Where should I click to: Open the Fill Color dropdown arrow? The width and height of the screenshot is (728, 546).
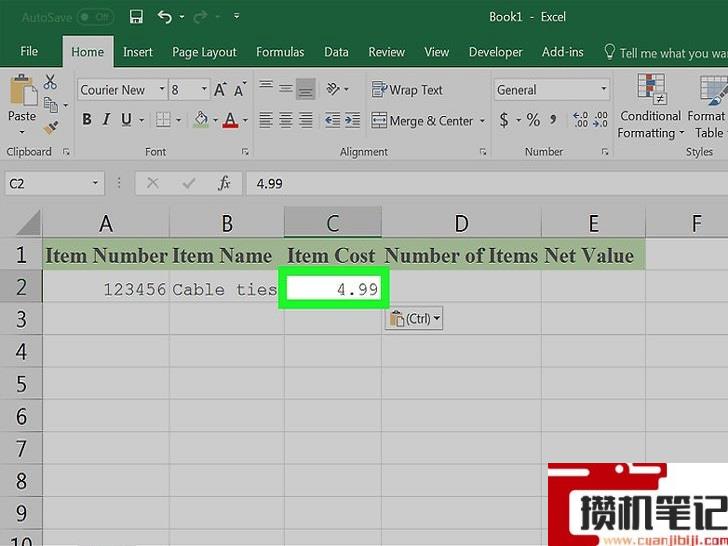pos(215,120)
